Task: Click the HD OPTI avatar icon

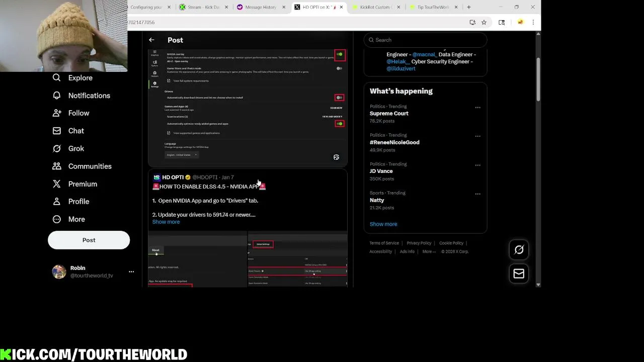Action: point(156,177)
